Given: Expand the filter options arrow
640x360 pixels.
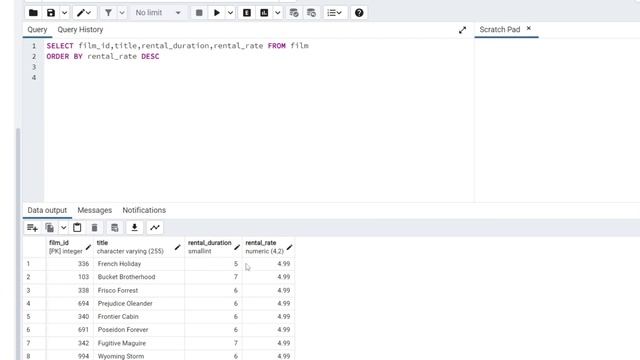Looking at the screenshot, I should point(122,13).
